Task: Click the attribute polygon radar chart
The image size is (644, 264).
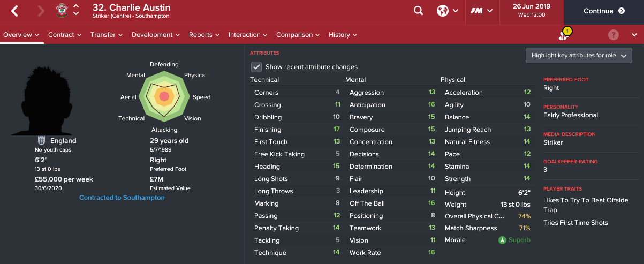Action: pos(164,96)
